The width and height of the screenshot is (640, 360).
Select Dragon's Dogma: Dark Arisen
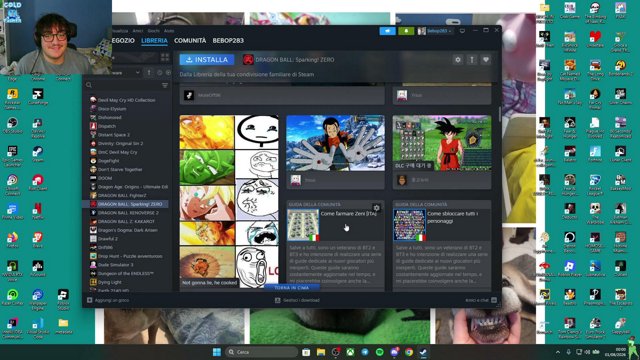127,230
